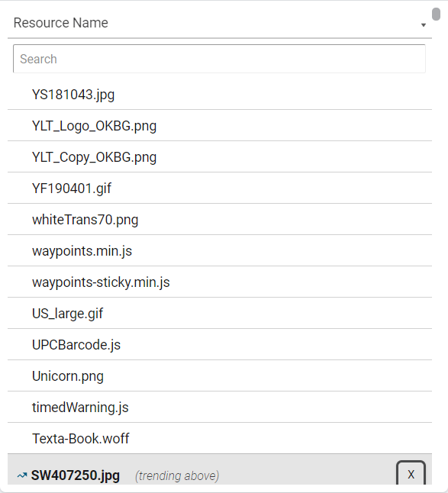Pick YLT_Copy_OKBG.png from the list
Viewport: 448px width, 493px height.
click(x=220, y=156)
